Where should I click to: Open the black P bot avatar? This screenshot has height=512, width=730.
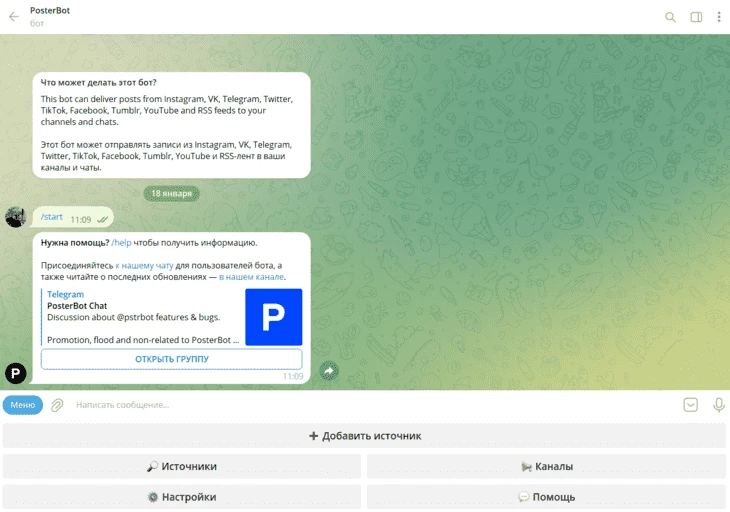(x=15, y=373)
